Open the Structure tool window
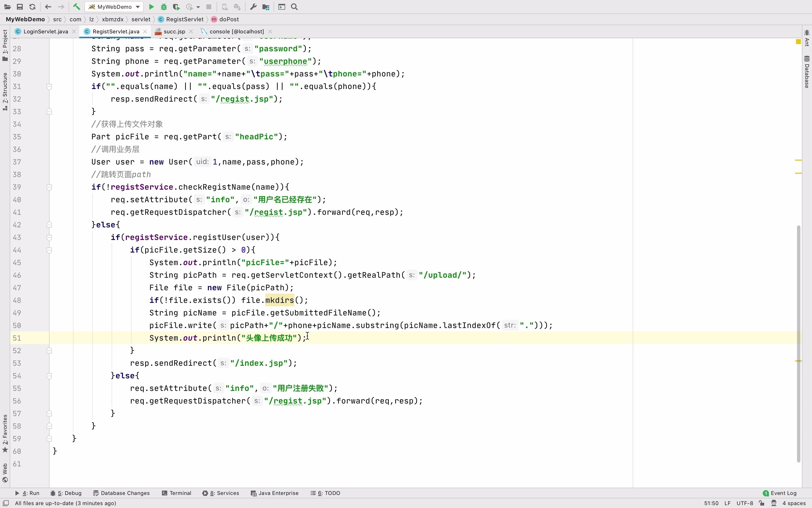 (x=5, y=91)
